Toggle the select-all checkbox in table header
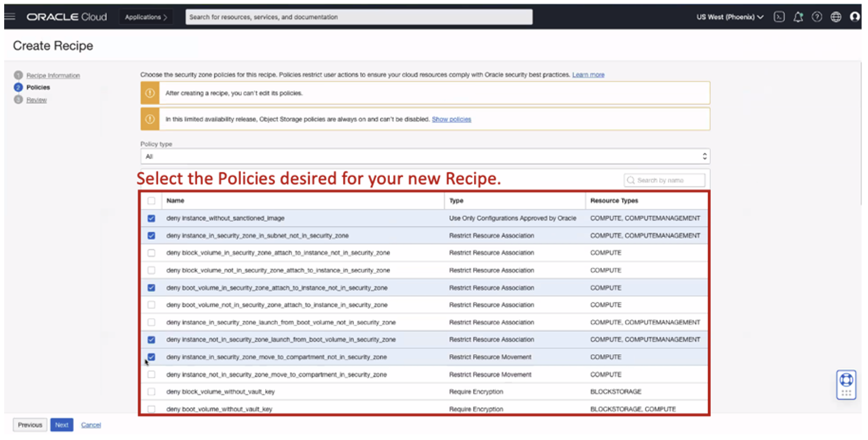The image size is (868, 440). 151,201
